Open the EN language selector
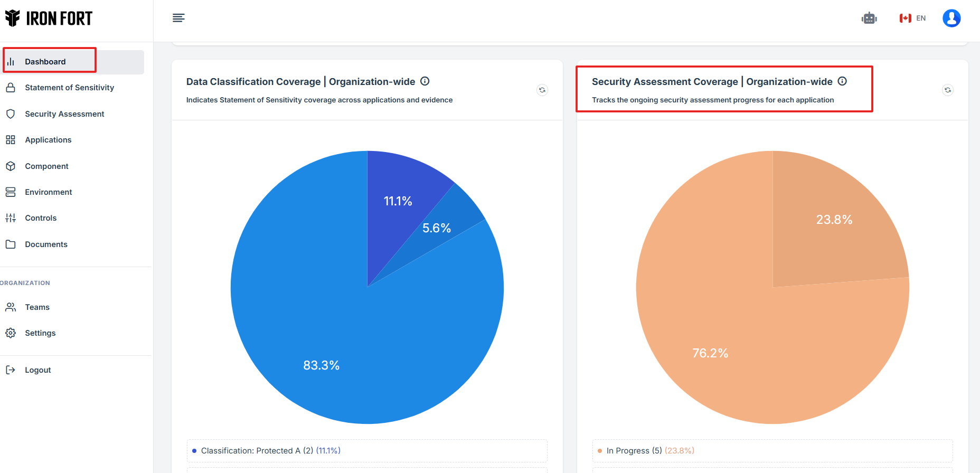Image resolution: width=980 pixels, height=473 pixels. 913,18
